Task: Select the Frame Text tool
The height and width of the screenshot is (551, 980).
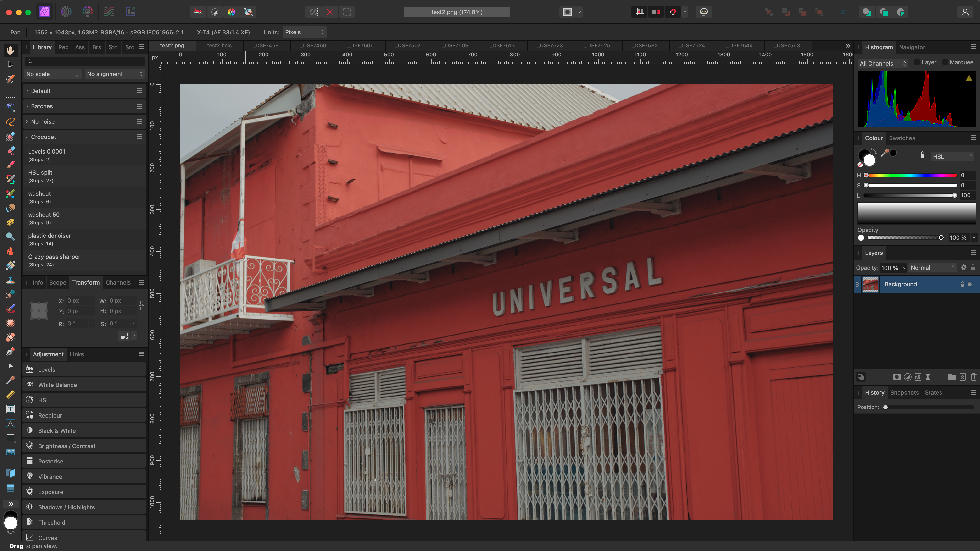Action: [10, 409]
